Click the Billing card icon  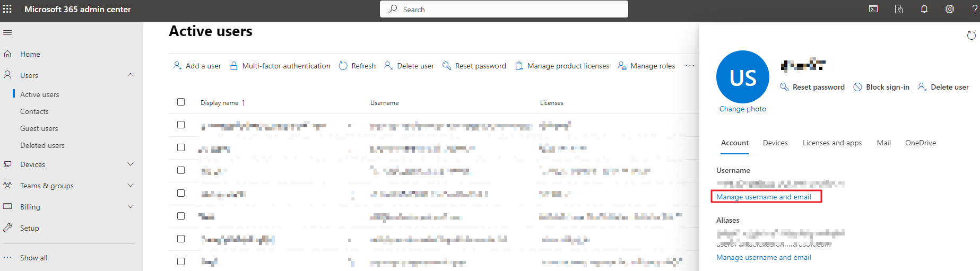[x=7, y=207]
